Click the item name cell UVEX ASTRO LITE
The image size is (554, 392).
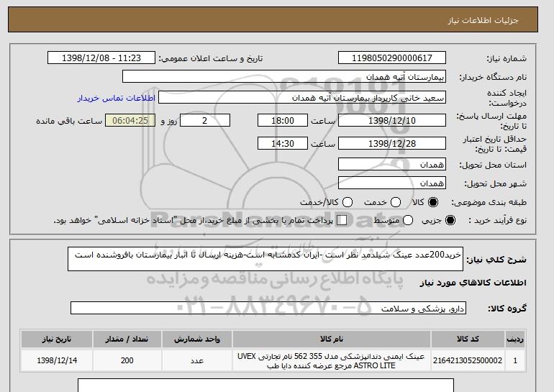click(332, 360)
